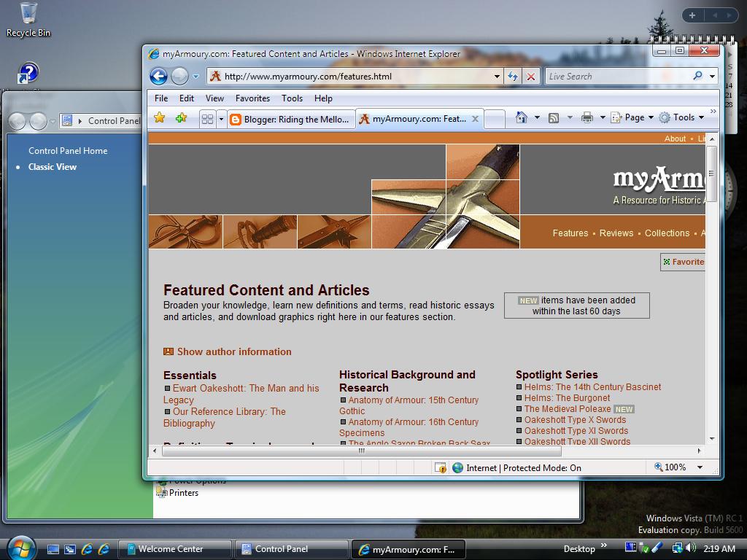The image size is (747, 560).
Task: Open the Favorites menu
Action: pyautogui.click(x=252, y=98)
